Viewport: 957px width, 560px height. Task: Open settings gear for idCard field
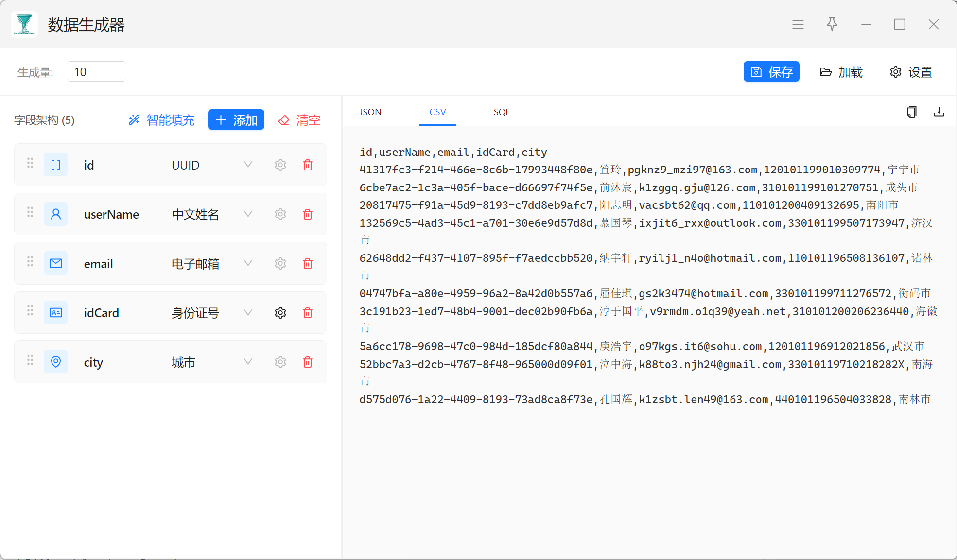coord(280,313)
